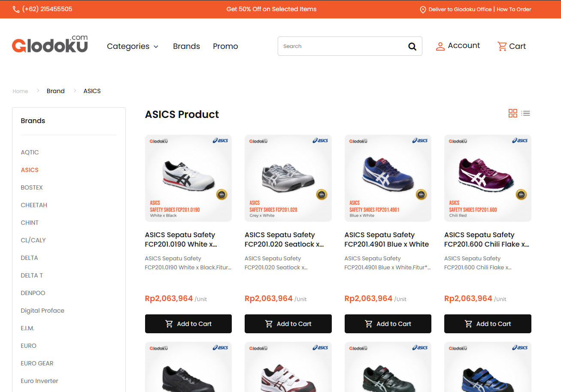Image resolution: width=561 pixels, height=392 pixels.
Task: Click the ASICS Product heading
Action: [x=182, y=115]
